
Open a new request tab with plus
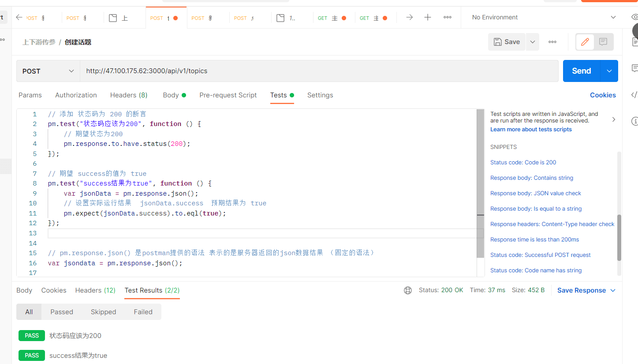(x=428, y=17)
